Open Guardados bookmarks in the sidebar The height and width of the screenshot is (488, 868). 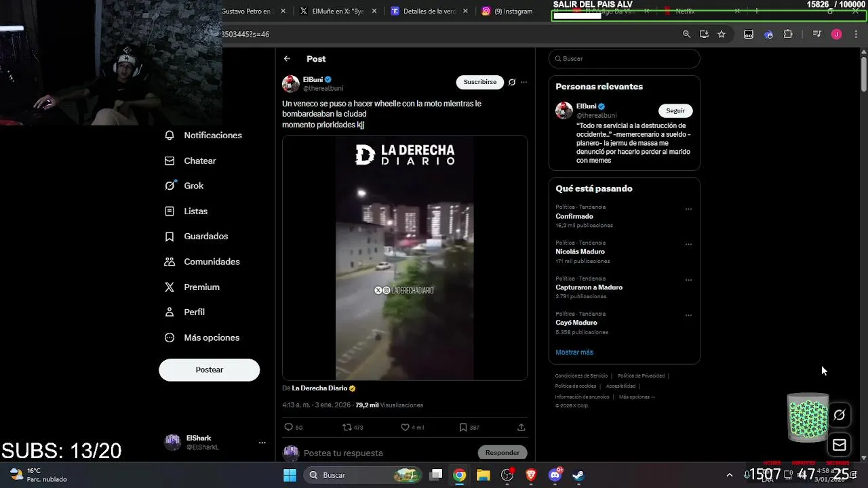197,237
